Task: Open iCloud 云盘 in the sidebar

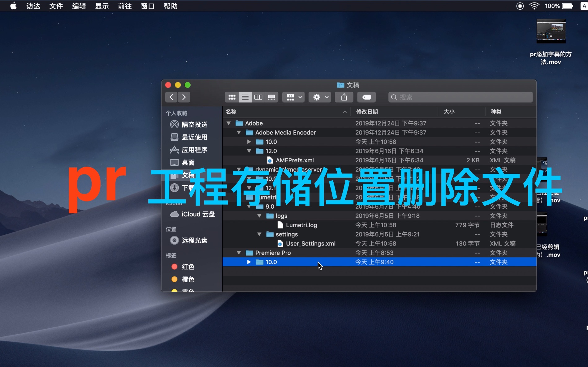Action: coord(192,214)
